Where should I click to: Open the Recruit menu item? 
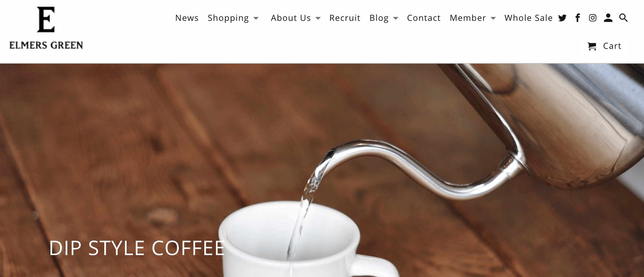pos(345,18)
